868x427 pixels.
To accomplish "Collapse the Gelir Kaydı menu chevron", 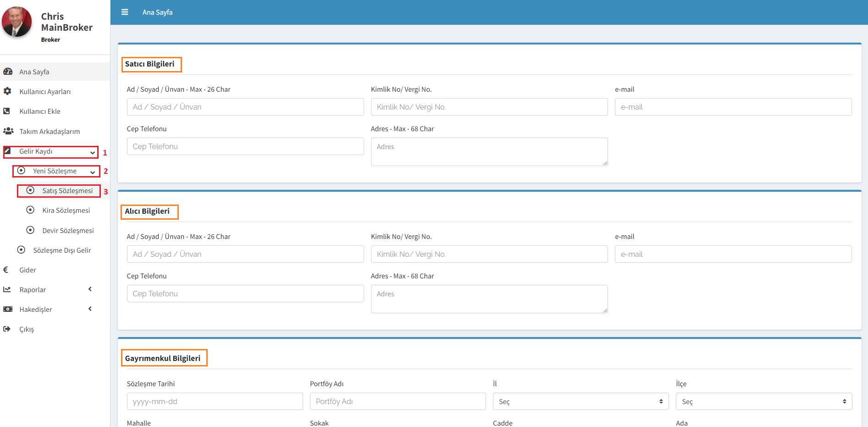I will pyautogui.click(x=93, y=152).
